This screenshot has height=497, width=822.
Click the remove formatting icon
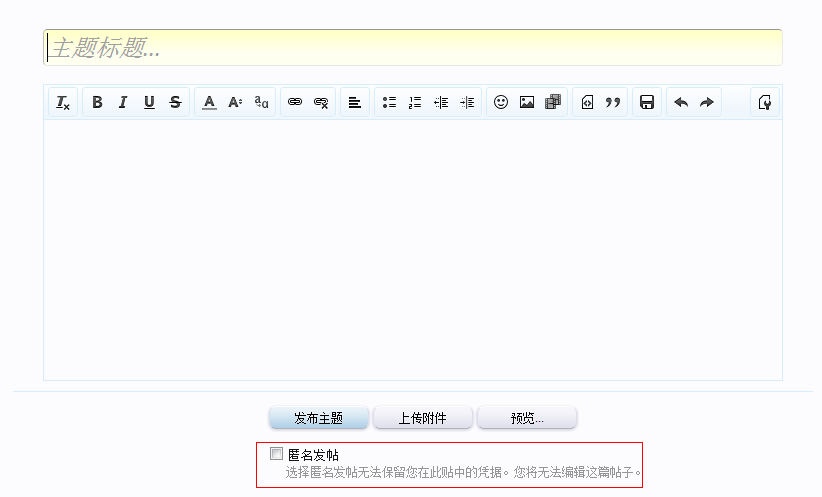coord(63,102)
